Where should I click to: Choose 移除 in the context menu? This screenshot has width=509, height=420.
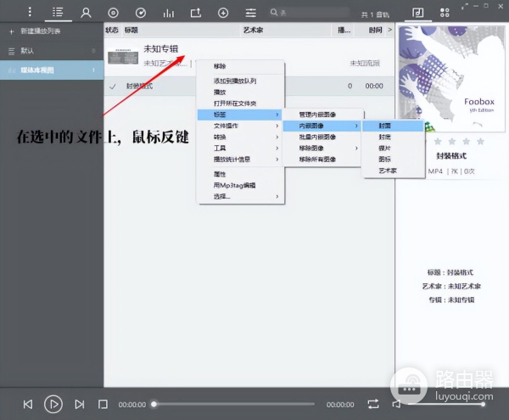pos(239,66)
